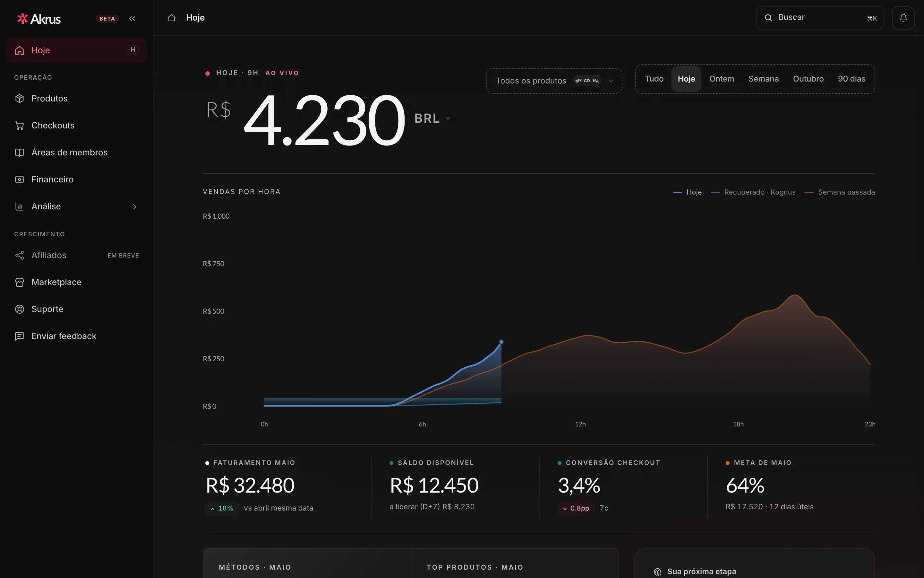The image size is (924, 578).
Task: Click the Hoje house icon in sidebar
Action: (x=20, y=50)
